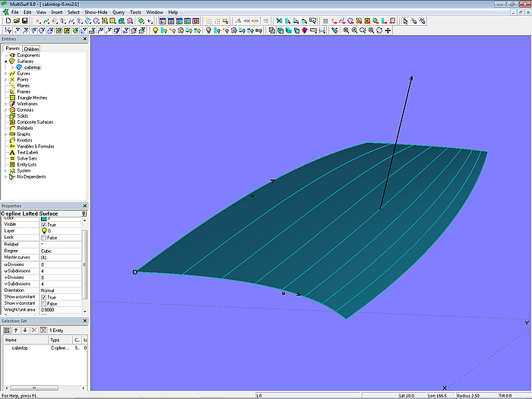Toggle the Lock checkbox in Properties
The image size is (532, 399).
pyautogui.click(x=43, y=237)
